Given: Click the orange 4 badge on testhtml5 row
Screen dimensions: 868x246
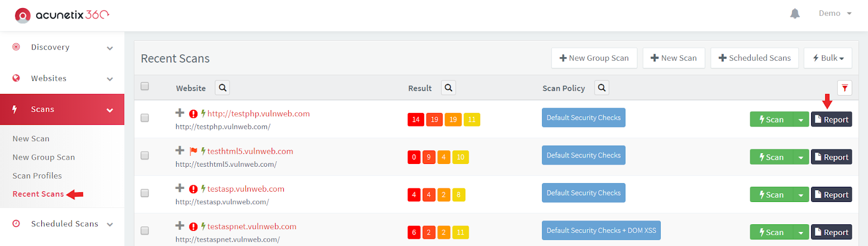Looking at the screenshot, I should tap(443, 157).
